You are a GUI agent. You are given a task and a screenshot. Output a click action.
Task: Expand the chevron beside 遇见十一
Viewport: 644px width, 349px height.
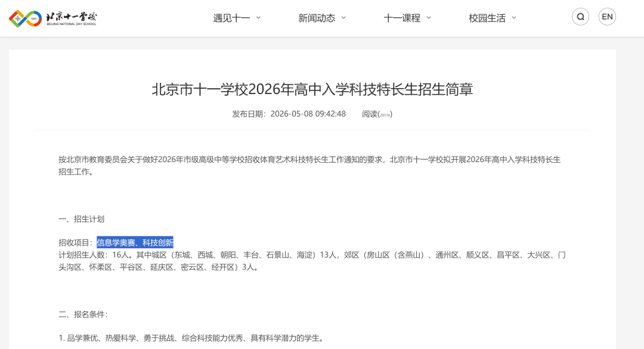click(258, 18)
